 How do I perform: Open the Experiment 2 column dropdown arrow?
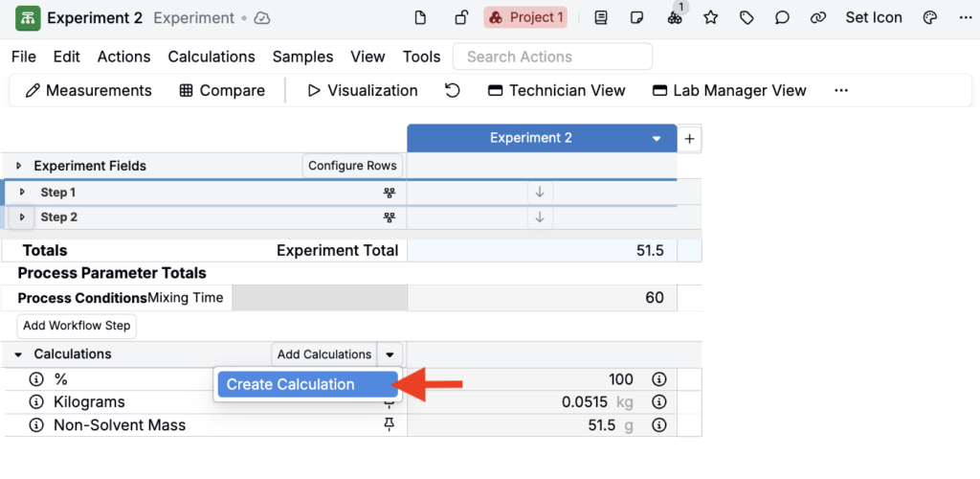click(x=657, y=138)
